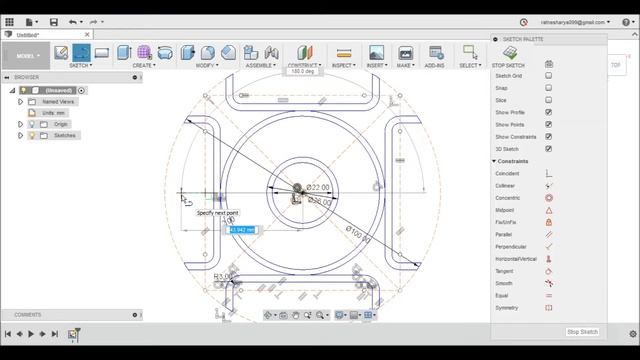Toggle the Show Constraints checkbox
640x360 pixels.
coord(549,137)
